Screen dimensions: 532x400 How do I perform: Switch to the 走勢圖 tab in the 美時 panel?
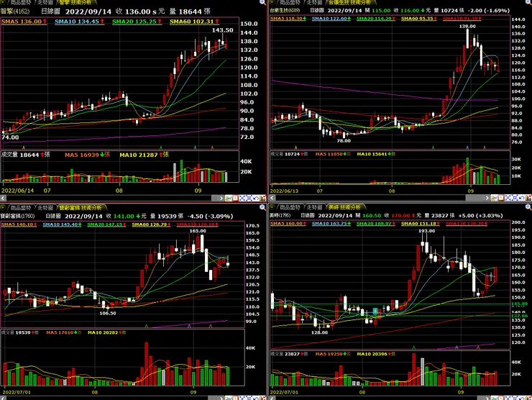[x=314, y=207]
